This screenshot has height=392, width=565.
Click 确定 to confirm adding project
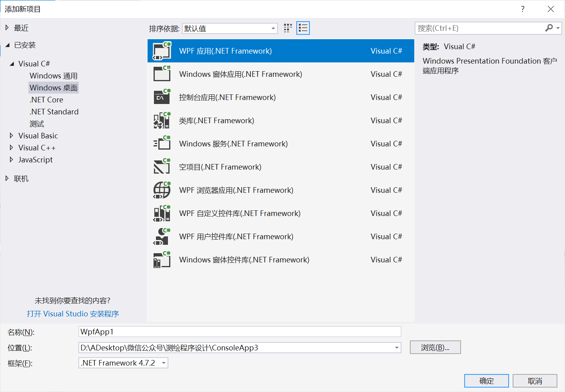487,381
